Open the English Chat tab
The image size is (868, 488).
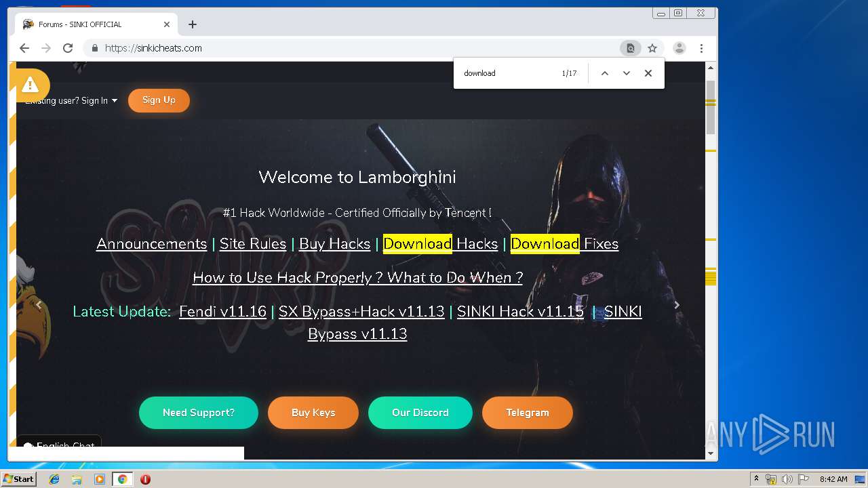[59, 445]
